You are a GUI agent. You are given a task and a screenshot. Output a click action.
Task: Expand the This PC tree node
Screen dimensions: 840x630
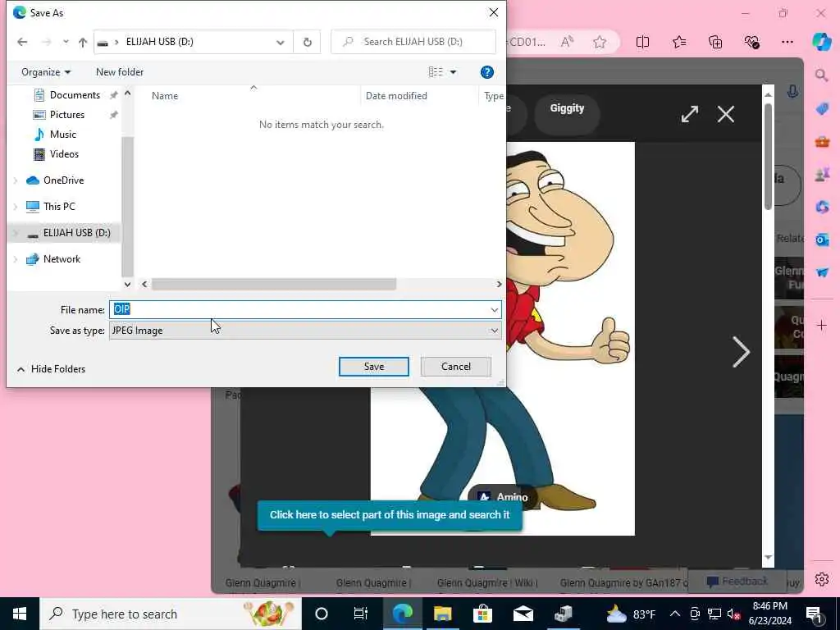16,207
